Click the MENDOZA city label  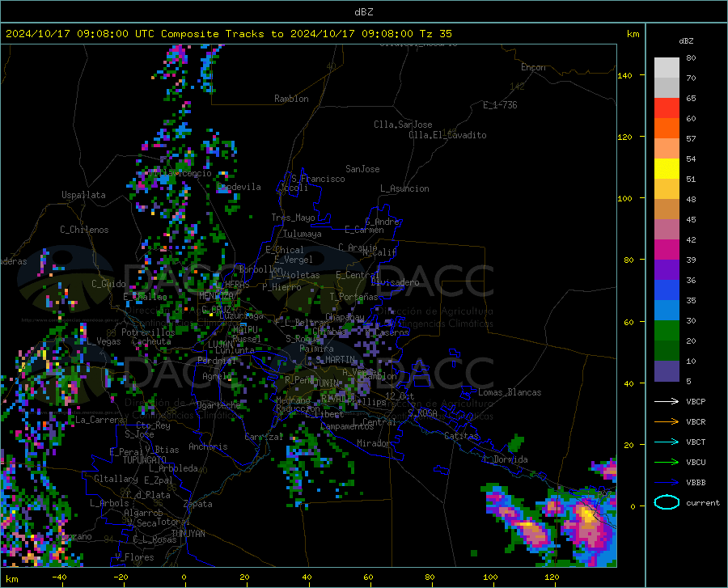216,296
